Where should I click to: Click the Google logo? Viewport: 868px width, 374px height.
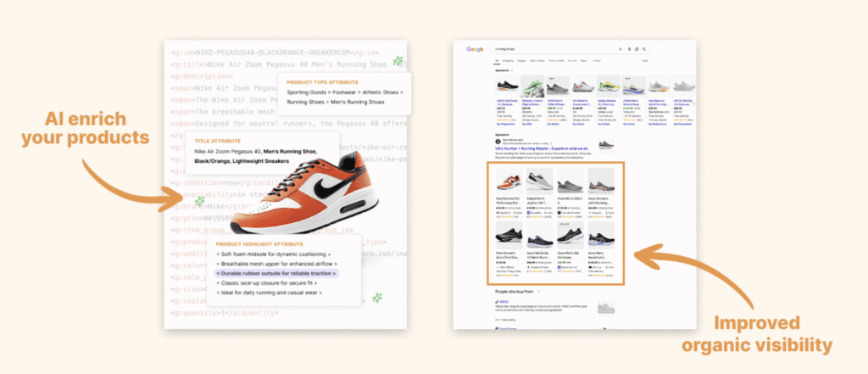475,49
